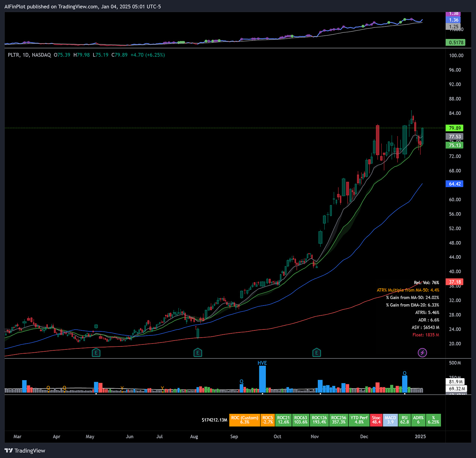This screenshot has height=458, width=476.
Task: Click the blue Q marker in late December
Action: (x=405, y=373)
